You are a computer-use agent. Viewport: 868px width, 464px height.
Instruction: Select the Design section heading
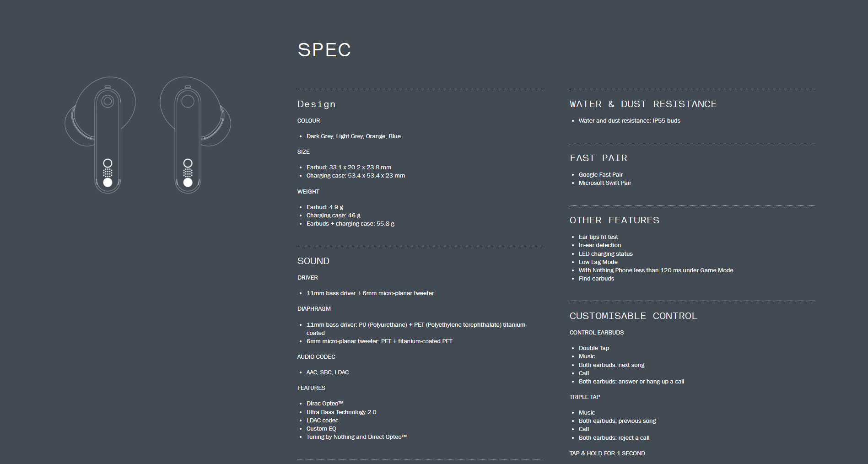[x=316, y=104]
